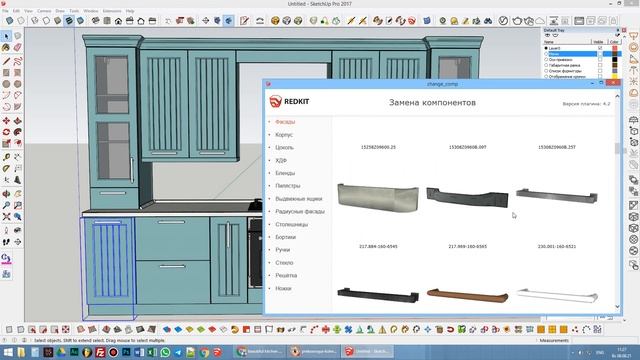Click the dialog scrollbar down arrow
640x360 pixels.
tap(617, 307)
